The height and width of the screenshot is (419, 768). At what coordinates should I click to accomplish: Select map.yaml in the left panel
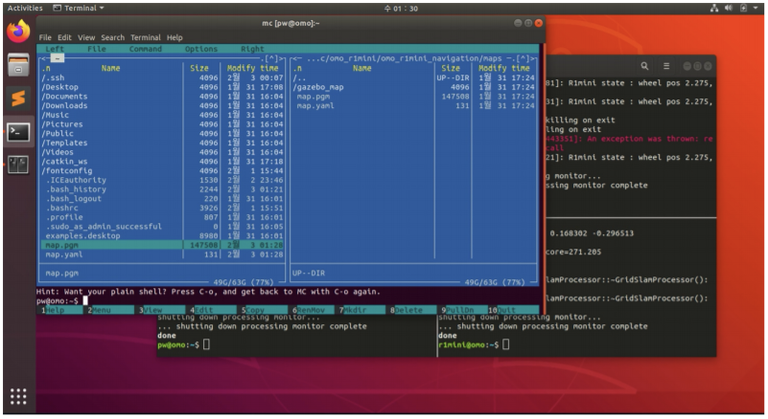(64, 254)
